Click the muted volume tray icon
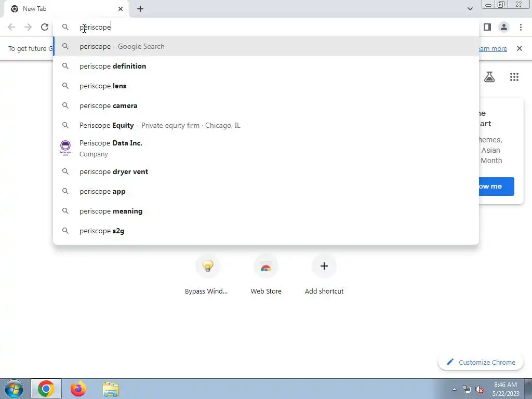Image resolution: width=532 pixels, height=399 pixels. click(480, 389)
